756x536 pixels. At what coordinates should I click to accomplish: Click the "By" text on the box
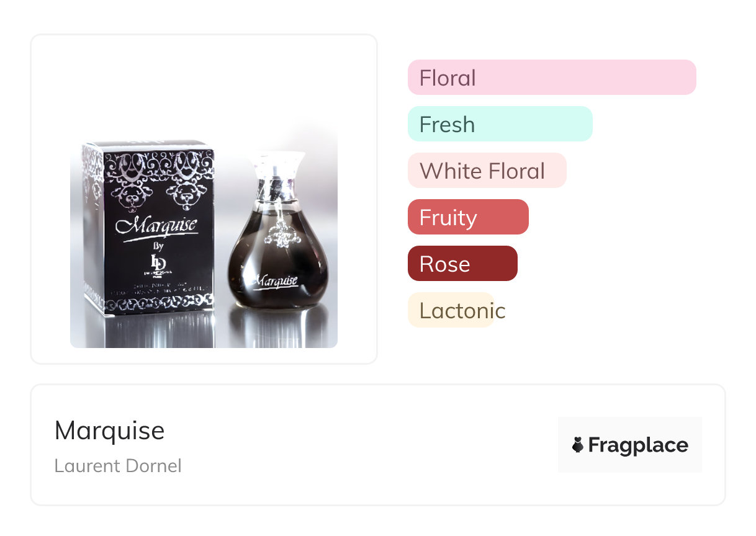click(x=158, y=246)
